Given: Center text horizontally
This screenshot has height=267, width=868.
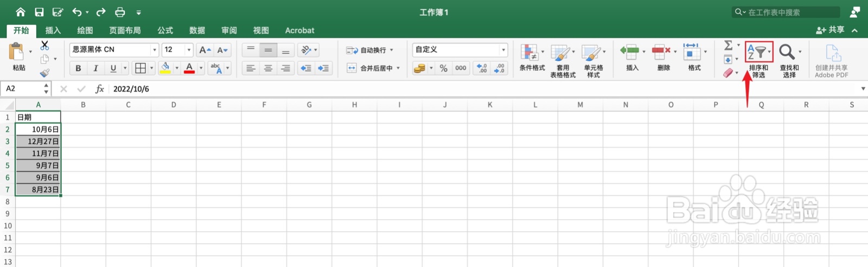Looking at the screenshot, I should point(268,68).
